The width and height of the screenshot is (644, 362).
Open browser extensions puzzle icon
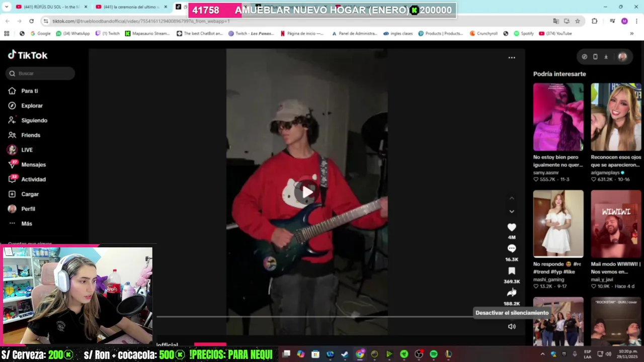[595, 21]
